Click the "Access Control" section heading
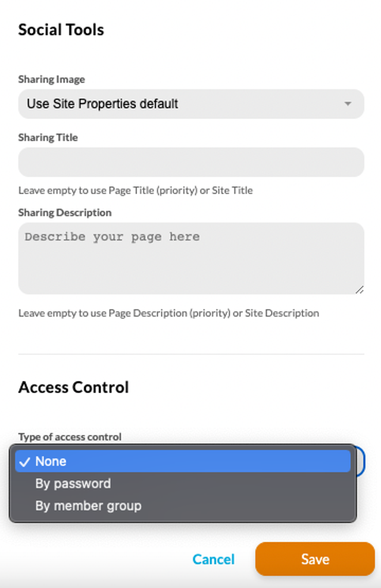 [x=73, y=387]
